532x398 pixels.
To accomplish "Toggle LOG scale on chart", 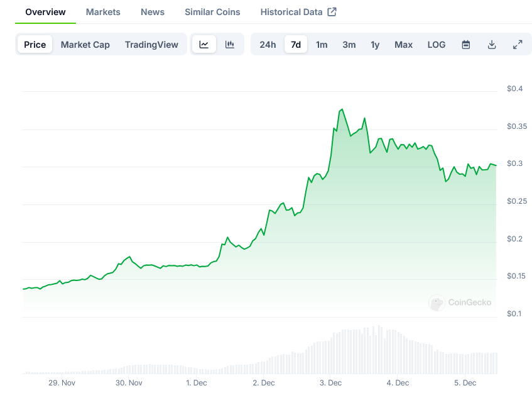I will click(436, 45).
